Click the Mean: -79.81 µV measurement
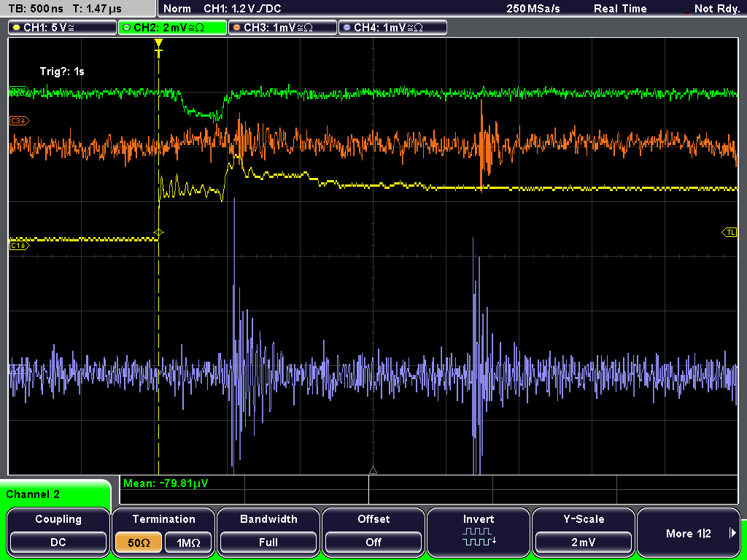This screenshot has height=560, width=747. (166, 483)
